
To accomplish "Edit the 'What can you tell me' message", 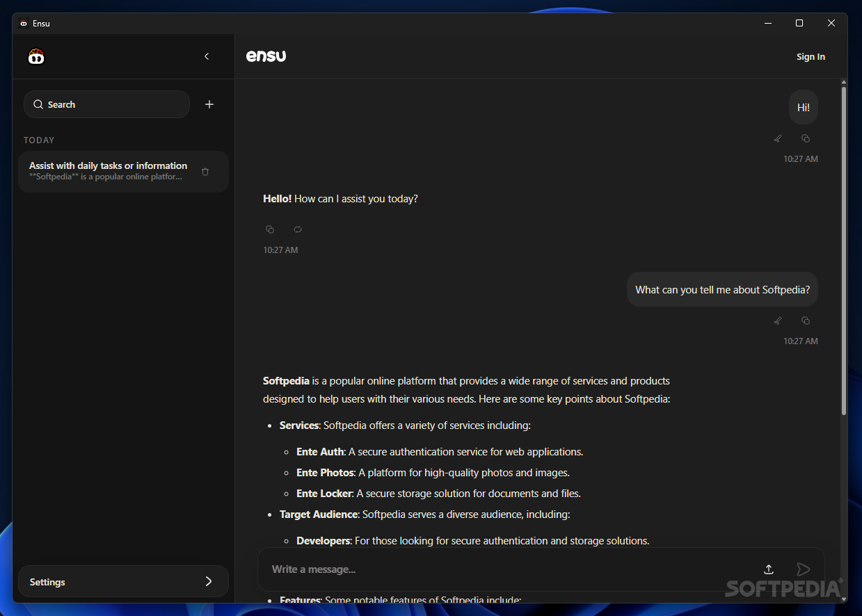I will click(x=778, y=321).
